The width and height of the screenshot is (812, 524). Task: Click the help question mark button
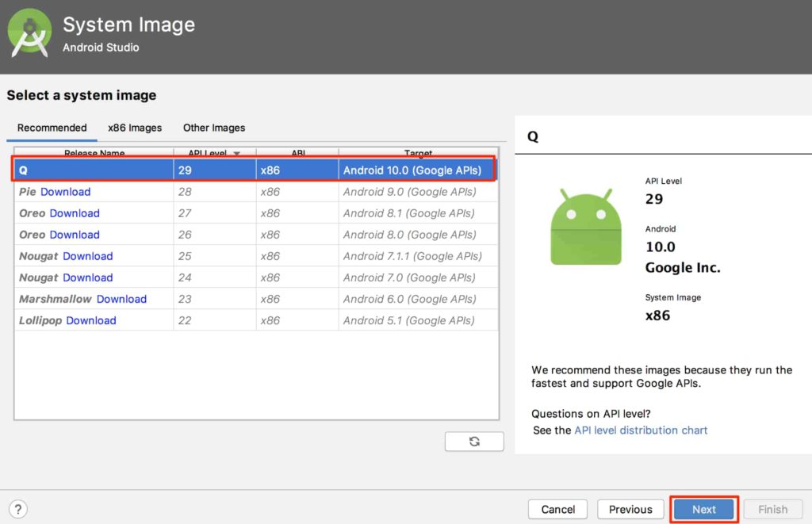[18, 509]
